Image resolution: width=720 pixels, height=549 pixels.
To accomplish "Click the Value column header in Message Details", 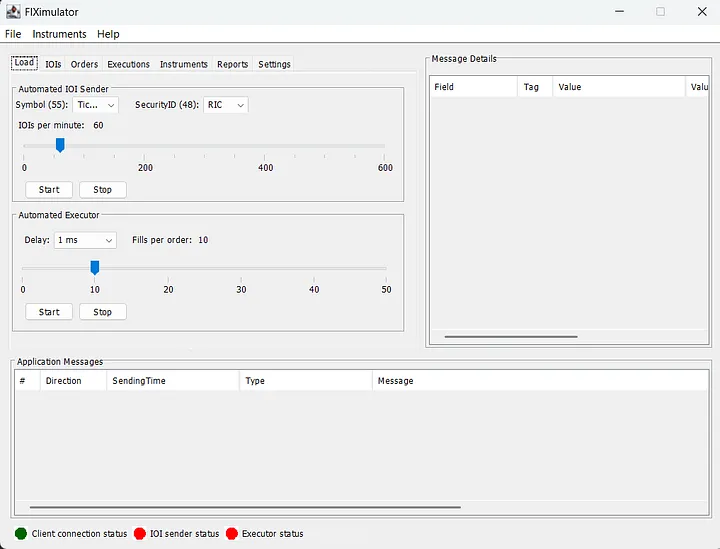I will (619, 87).
